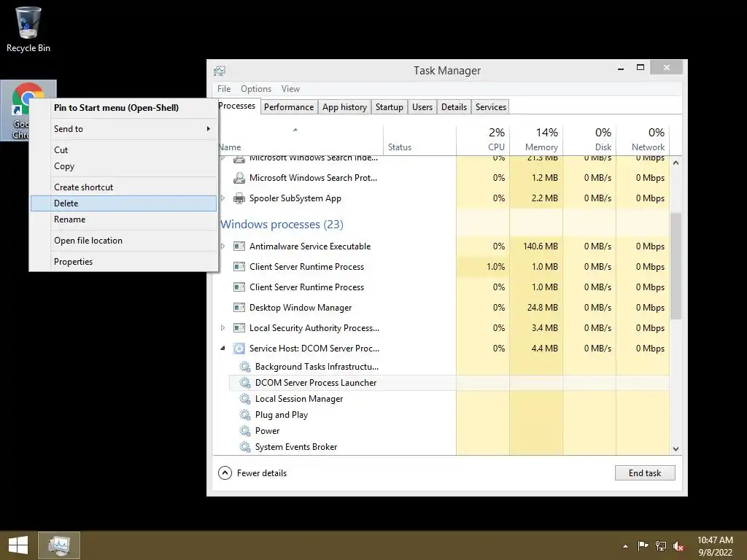Viewport: 747px width, 560px height.
Task: Click the 24.8 MB memory value
Action: [x=542, y=308]
